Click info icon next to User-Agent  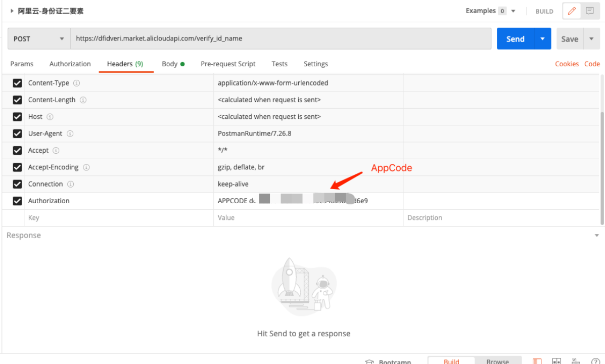(70, 133)
